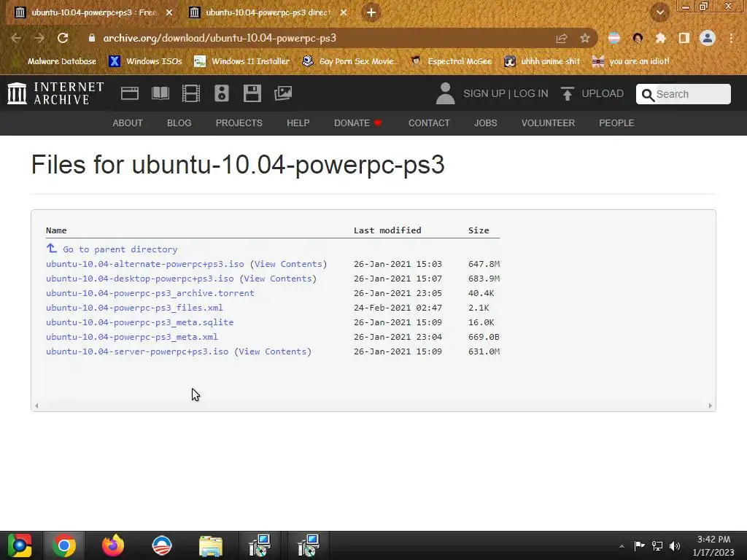Open Chrome extensions puzzle icon
The height and width of the screenshot is (560, 747).
660,38
